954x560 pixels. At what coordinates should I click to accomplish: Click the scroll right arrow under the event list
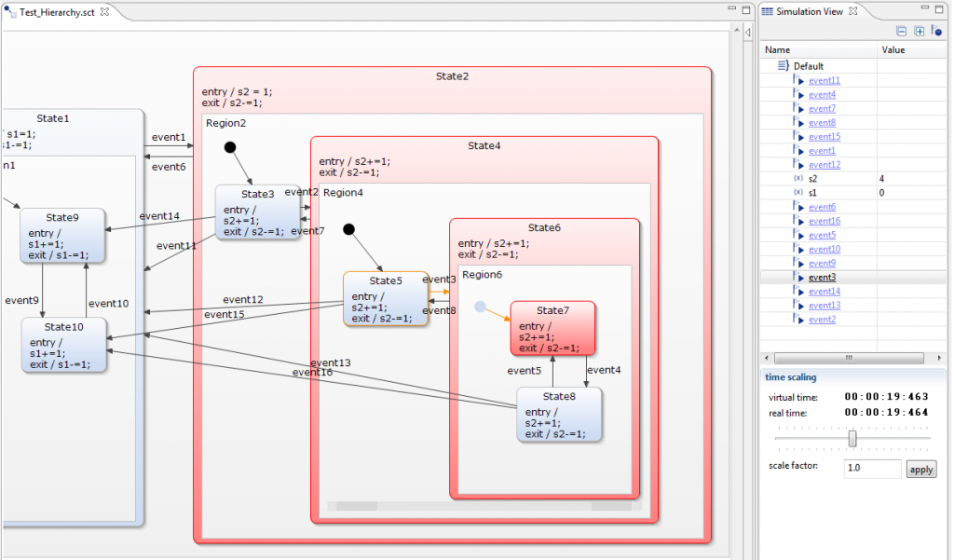click(939, 358)
